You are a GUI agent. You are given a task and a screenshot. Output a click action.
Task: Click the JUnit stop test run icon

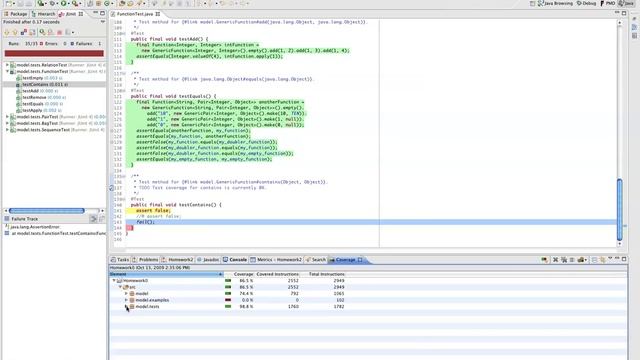click(60, 32)
